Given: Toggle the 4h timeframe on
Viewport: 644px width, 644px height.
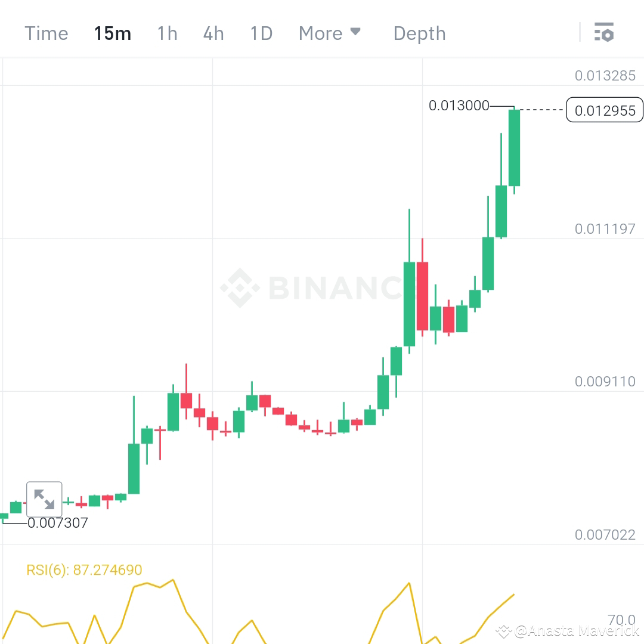Looking at the screenshot, I should coord(213,33).
